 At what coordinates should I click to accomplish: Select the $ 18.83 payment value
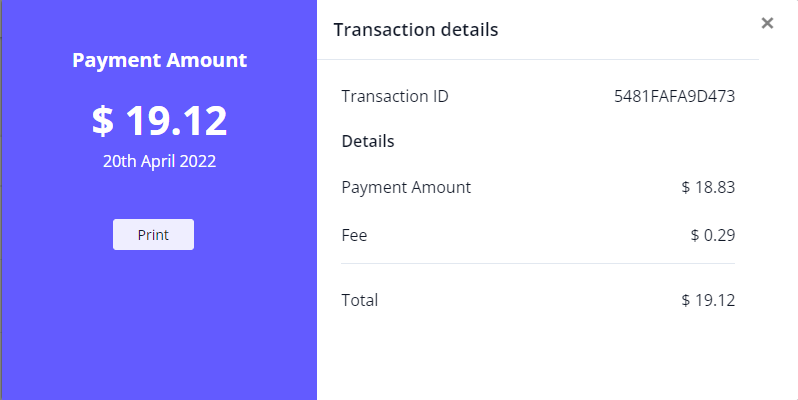[x=708, y=187]
